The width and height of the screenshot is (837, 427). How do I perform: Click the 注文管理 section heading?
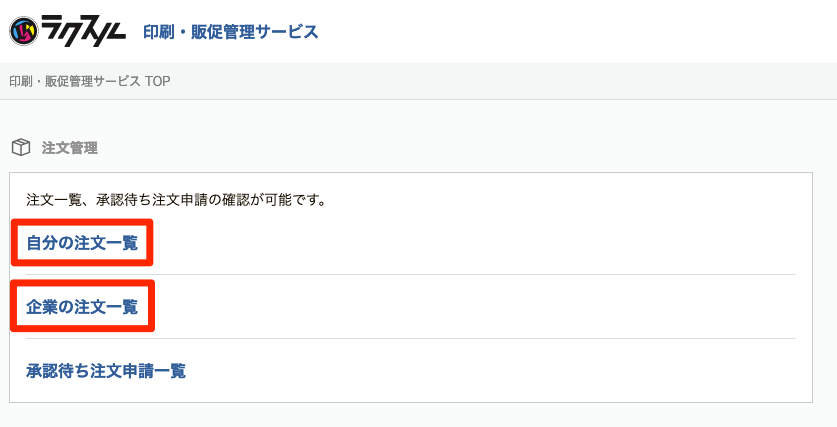(x=70, y=148)
